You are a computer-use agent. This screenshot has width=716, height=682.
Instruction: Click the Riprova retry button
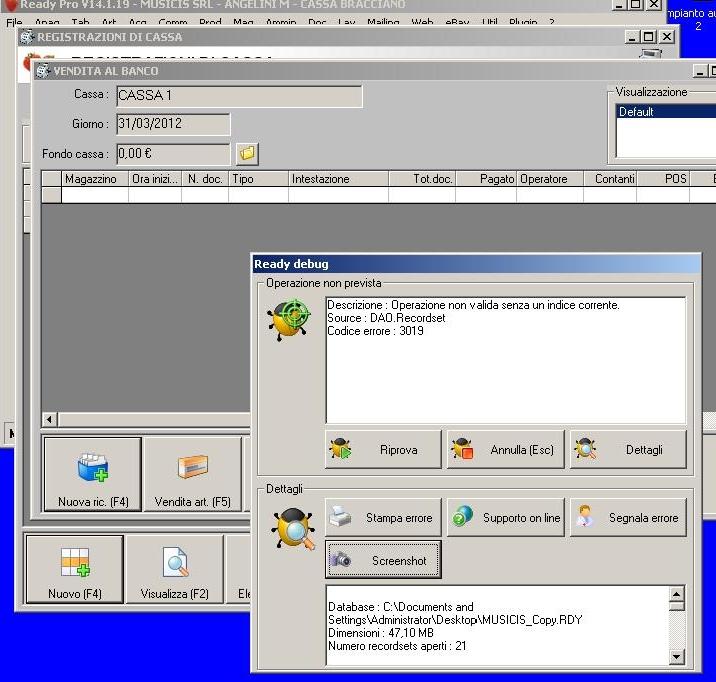pos(383,449)
